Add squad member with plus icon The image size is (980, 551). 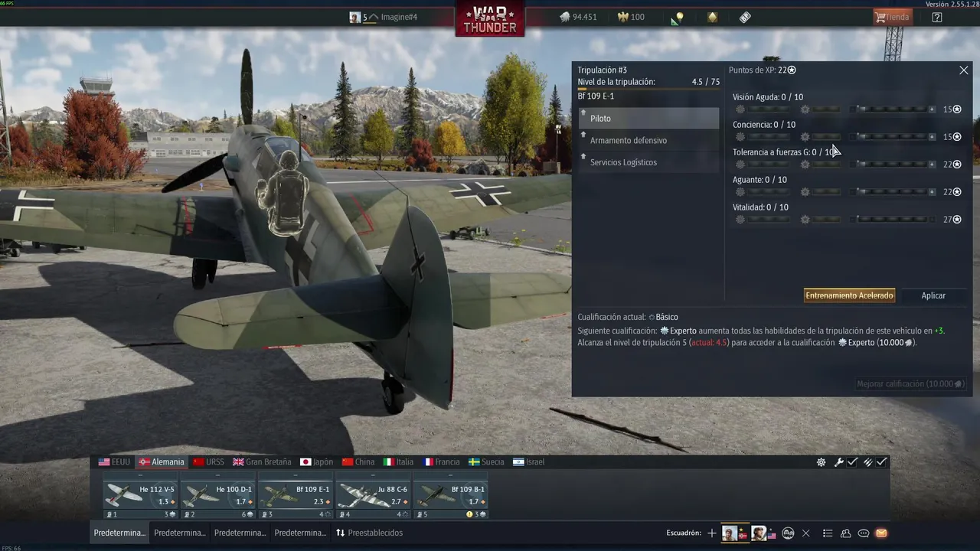[x=712, y=533]
